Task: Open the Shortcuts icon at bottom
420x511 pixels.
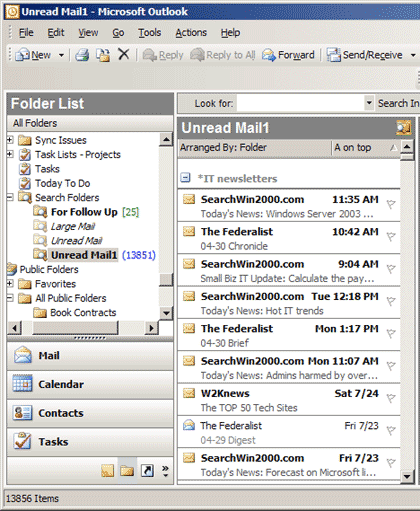Action: pos(147,471)
